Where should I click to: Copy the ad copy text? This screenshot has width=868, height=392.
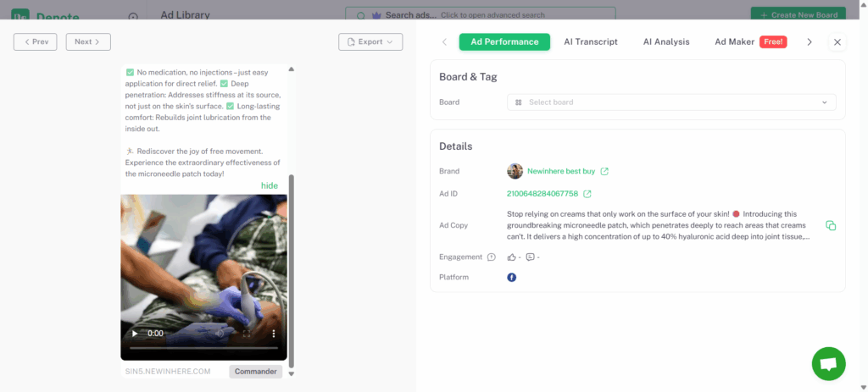click(831, 225)
